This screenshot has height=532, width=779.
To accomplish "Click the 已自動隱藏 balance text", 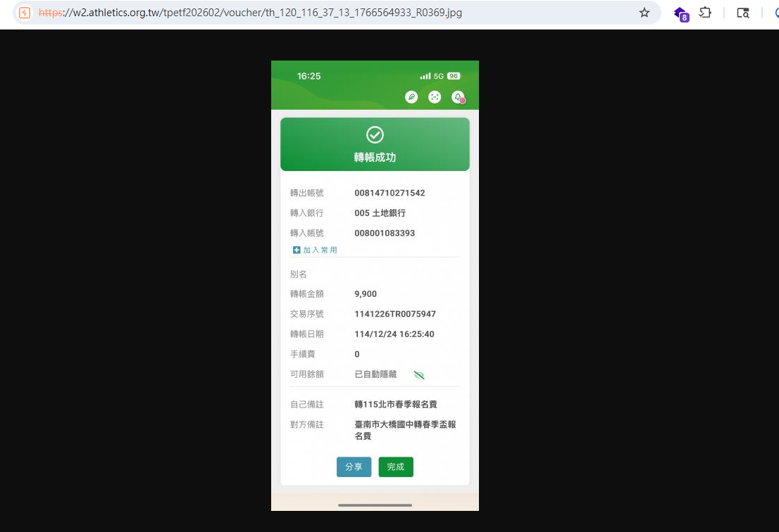I will 375,374.
